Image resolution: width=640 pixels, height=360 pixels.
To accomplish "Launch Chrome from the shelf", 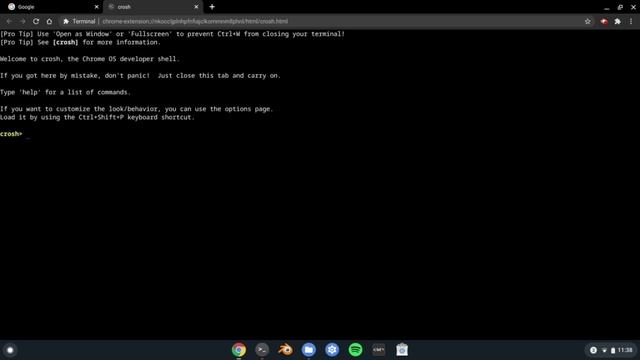I will coord(239,350).
